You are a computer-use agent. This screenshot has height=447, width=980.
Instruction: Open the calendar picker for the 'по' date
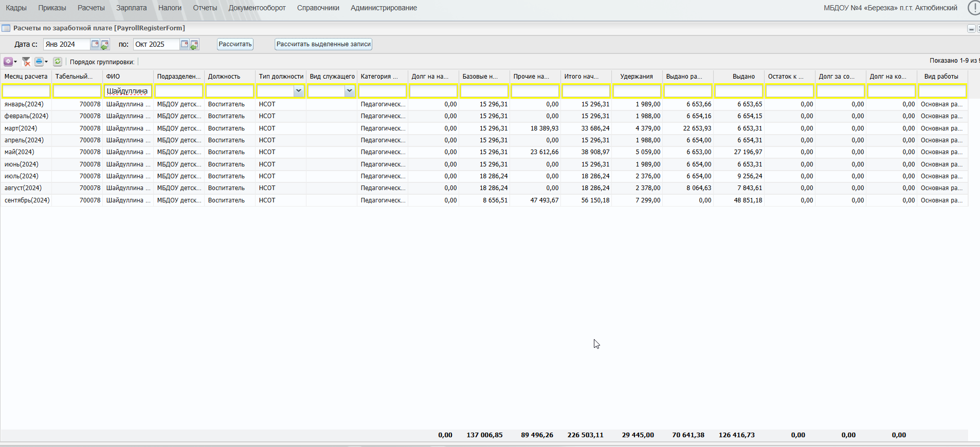pyautogui.click(x=184, y=44)
